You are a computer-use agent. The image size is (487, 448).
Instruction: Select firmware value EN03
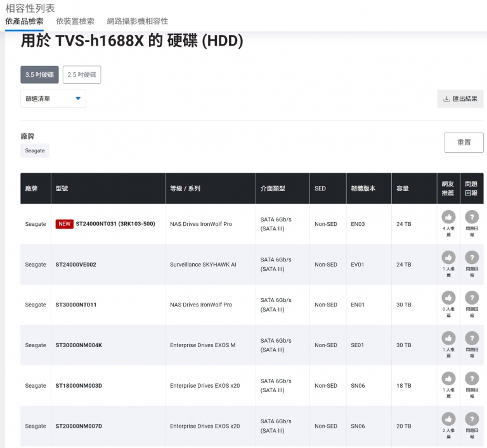click(x=358, y=224)
